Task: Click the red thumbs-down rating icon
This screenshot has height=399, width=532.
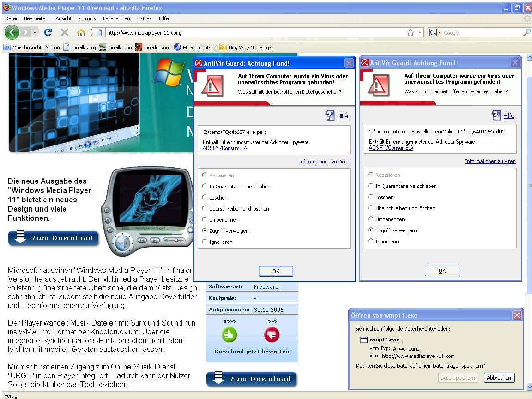Action: (x=272, y=334)
